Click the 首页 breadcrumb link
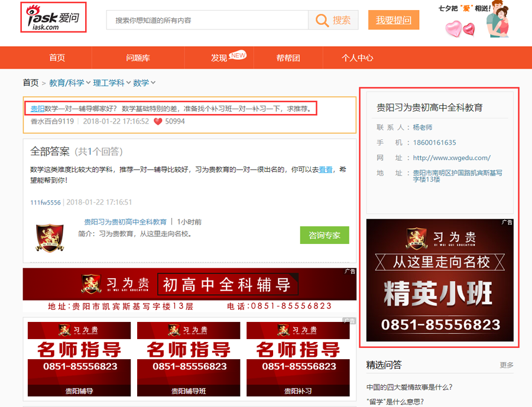This screenshot has height=407, width=532. pyautogui.click(x=31, y=83)
